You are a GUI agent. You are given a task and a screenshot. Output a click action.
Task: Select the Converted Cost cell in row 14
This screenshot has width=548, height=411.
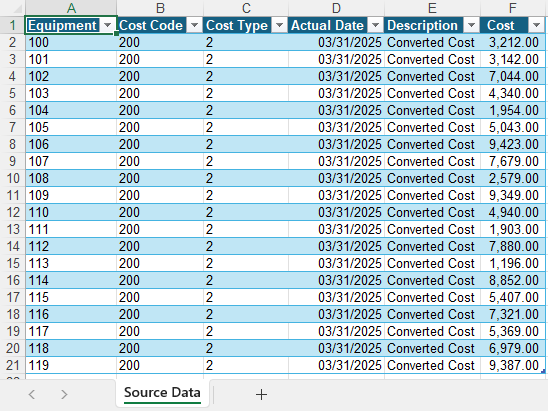tap(432, 246)
